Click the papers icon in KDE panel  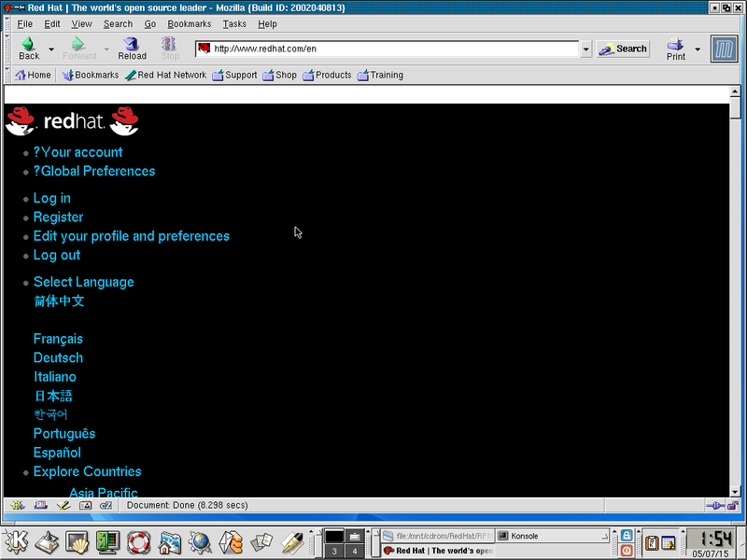(261, 543)
